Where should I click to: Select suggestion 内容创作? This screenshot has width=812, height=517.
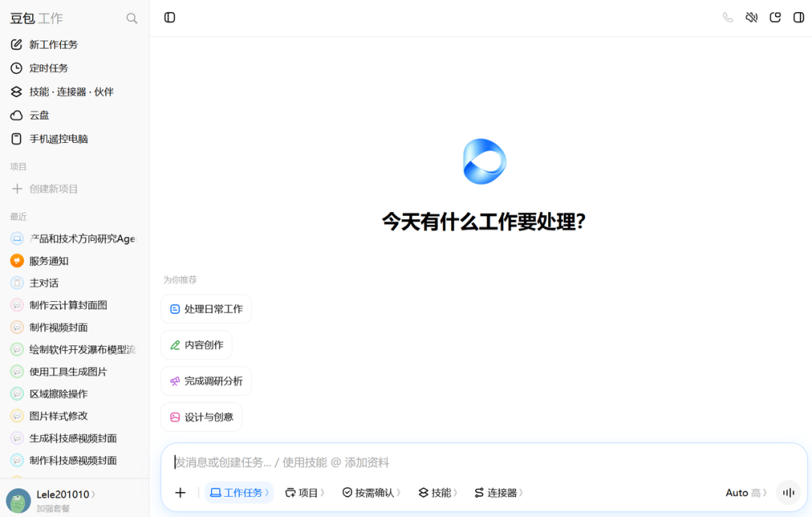point(197,345)
